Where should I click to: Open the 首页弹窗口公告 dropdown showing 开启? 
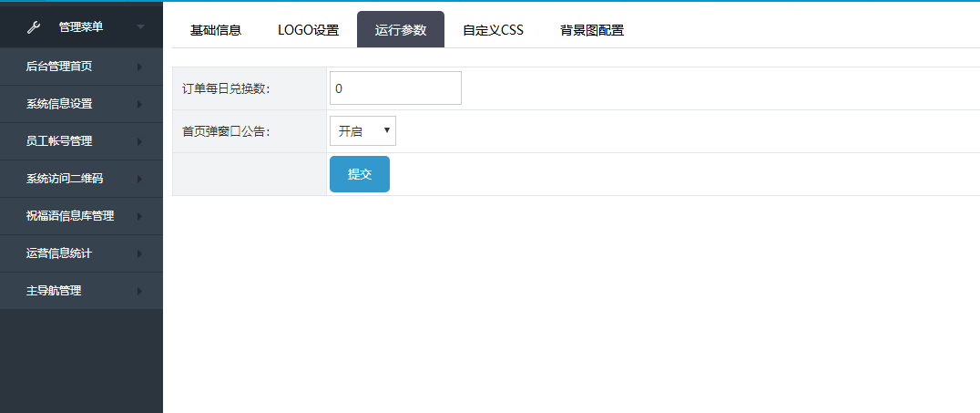click(x=362, y=130)
